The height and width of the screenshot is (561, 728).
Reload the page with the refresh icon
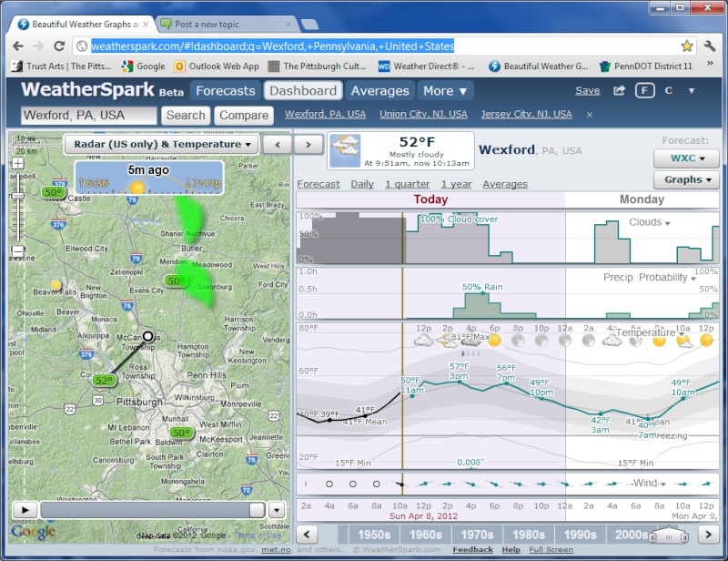pyautogui.click(x=59, y=46)
